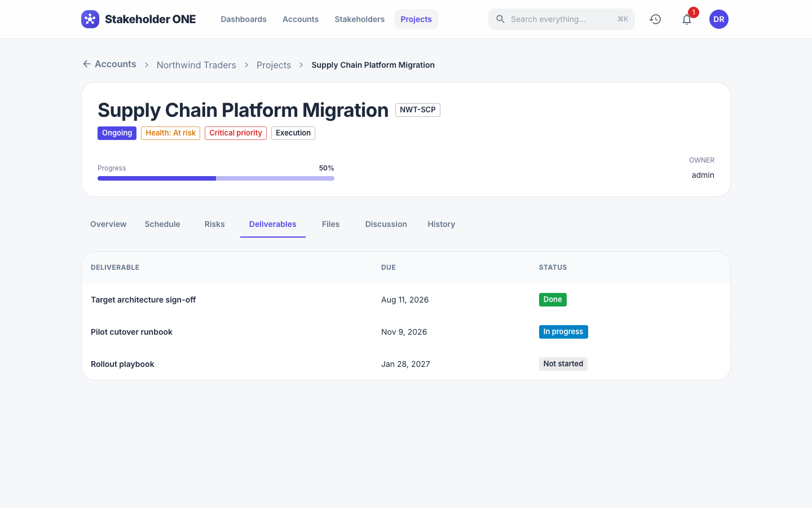This screenshot has height=508, width=812.
Task: Click the owner name admin
Action: (x=703, y=175)
